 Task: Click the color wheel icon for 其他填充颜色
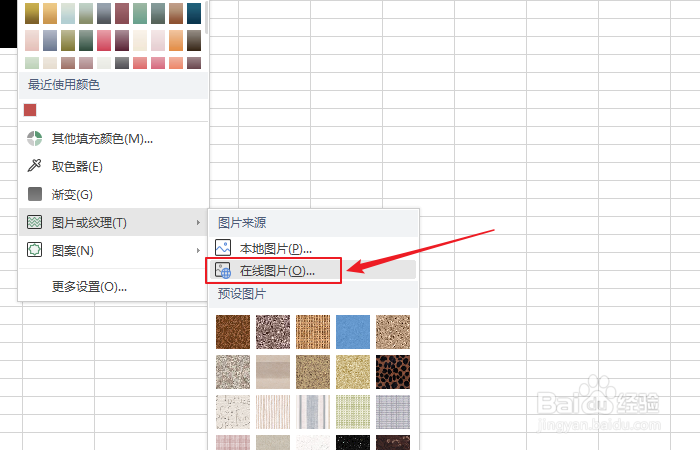(x=34, y=139)
